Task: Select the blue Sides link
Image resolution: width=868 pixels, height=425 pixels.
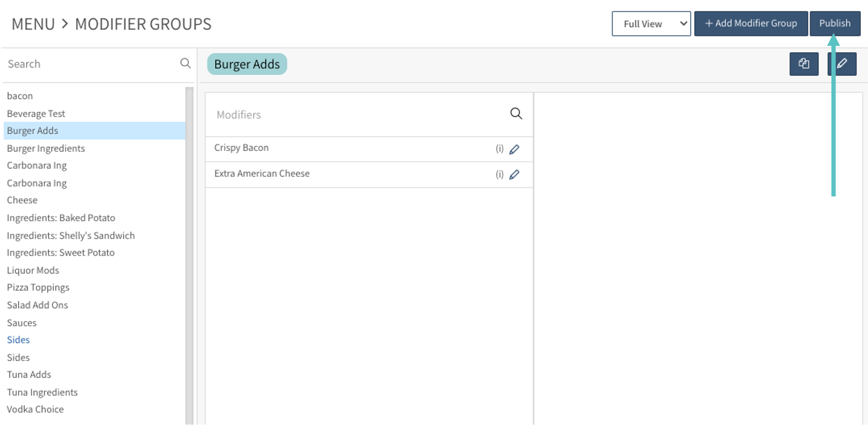Action: (x=18, y=340)
